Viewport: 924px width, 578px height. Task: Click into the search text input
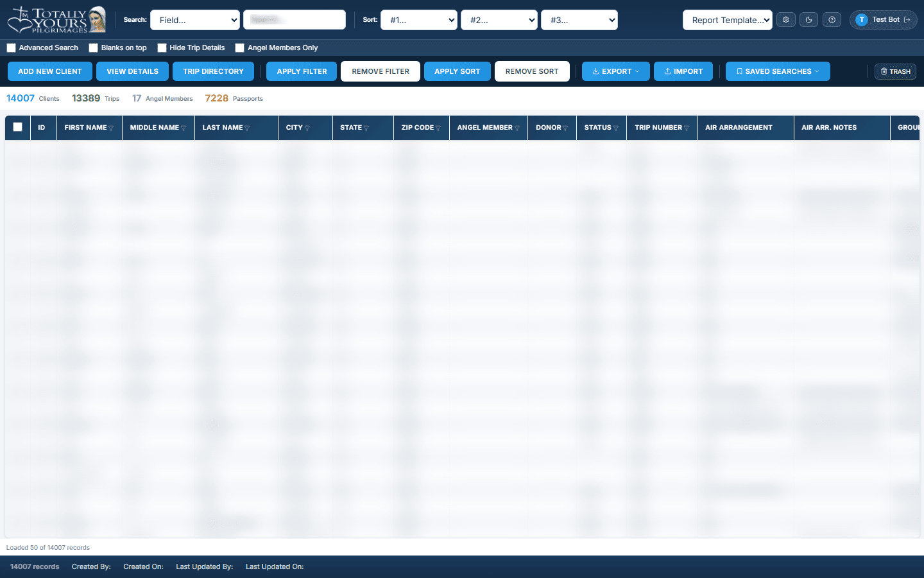pos(295,20)
